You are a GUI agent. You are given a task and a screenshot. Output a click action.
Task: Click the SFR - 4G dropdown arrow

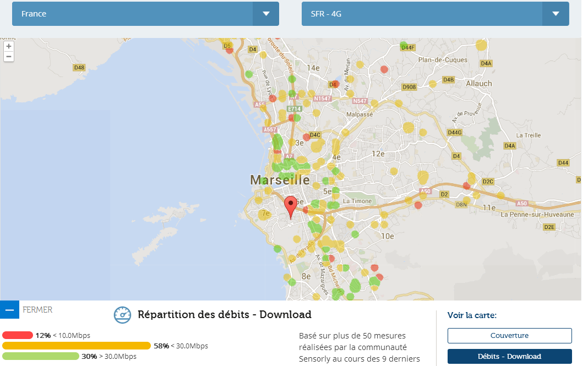click(x=556, y=14)
